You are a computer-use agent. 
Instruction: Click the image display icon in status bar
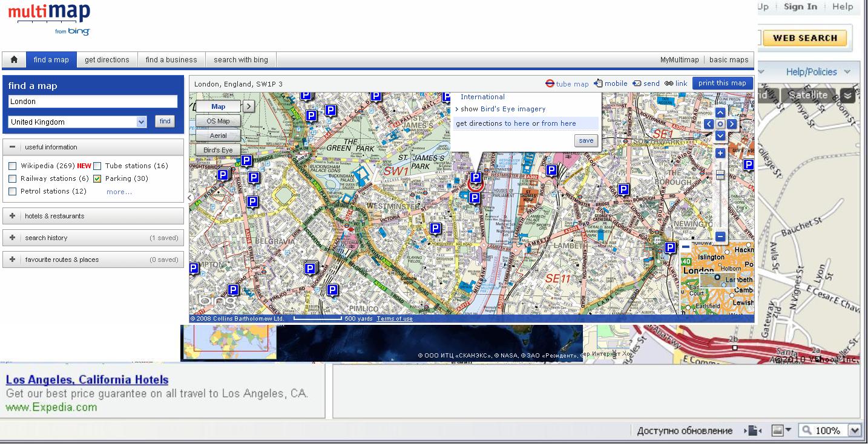point(778,431)
